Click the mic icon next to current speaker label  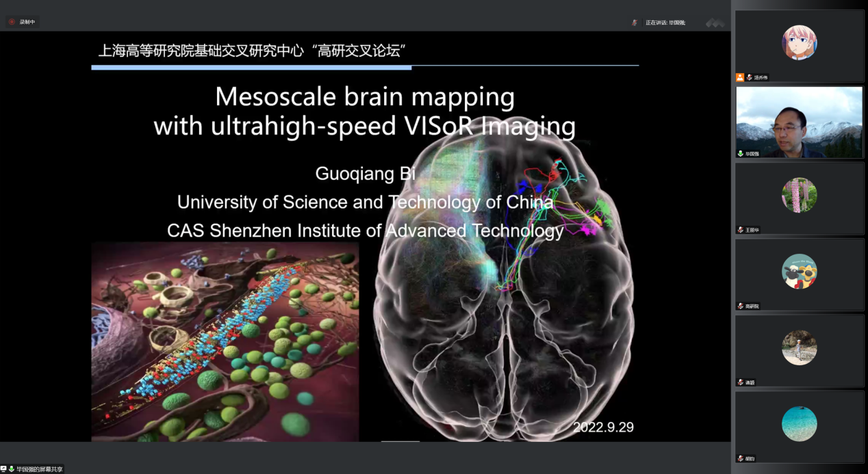click(635, 23)
